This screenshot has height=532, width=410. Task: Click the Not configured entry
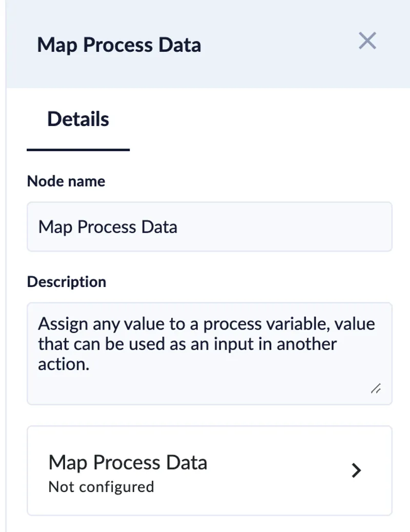[x=100, y=487]
